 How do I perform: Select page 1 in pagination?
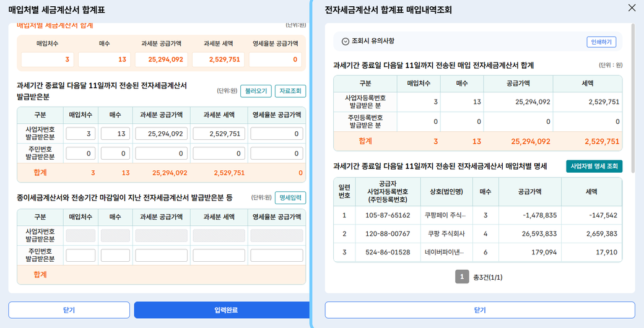point(461,277)
